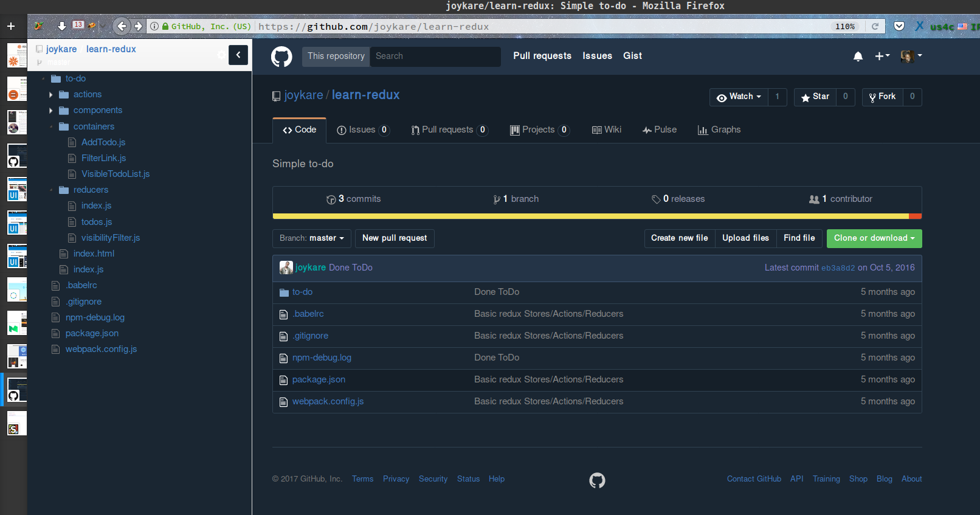Click the footer GitHub logo
980x515 pixels.
(x=597, y=480)
